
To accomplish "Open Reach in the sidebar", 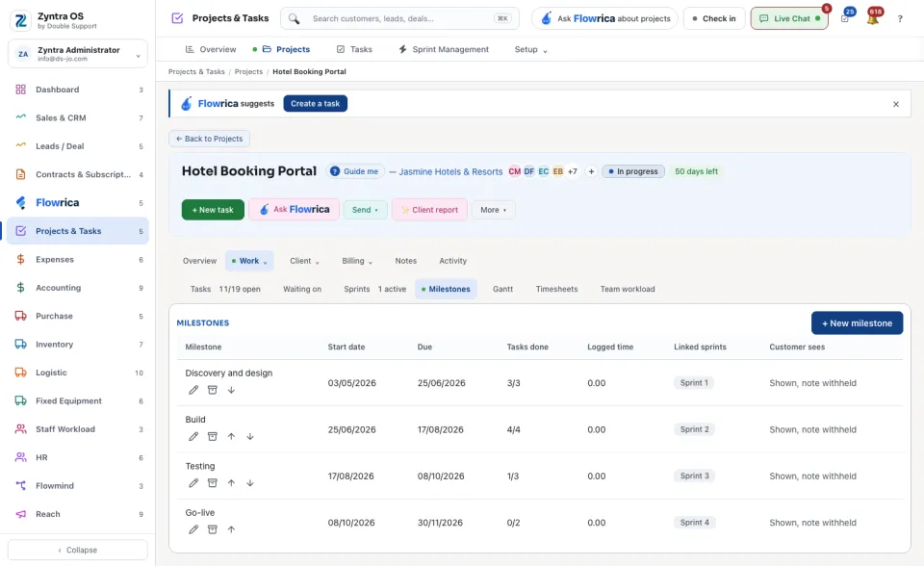I will point(78,514).
